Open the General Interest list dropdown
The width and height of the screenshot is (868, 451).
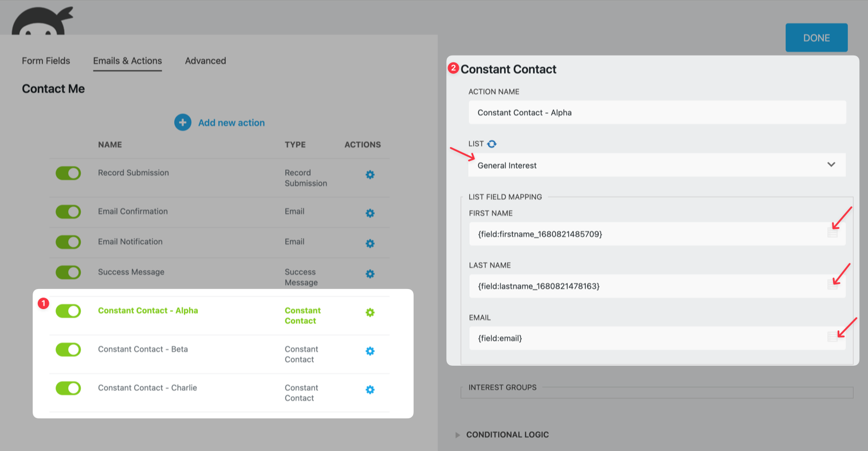pos(657,165)
